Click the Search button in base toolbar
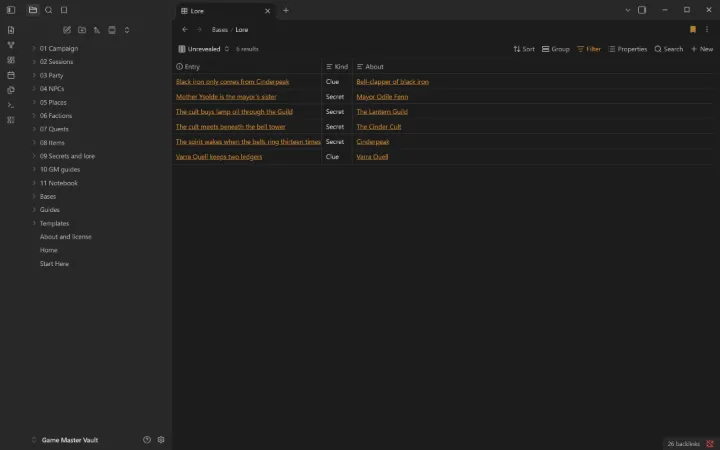The height and width of the screenshot is (450, 720). 669,49
